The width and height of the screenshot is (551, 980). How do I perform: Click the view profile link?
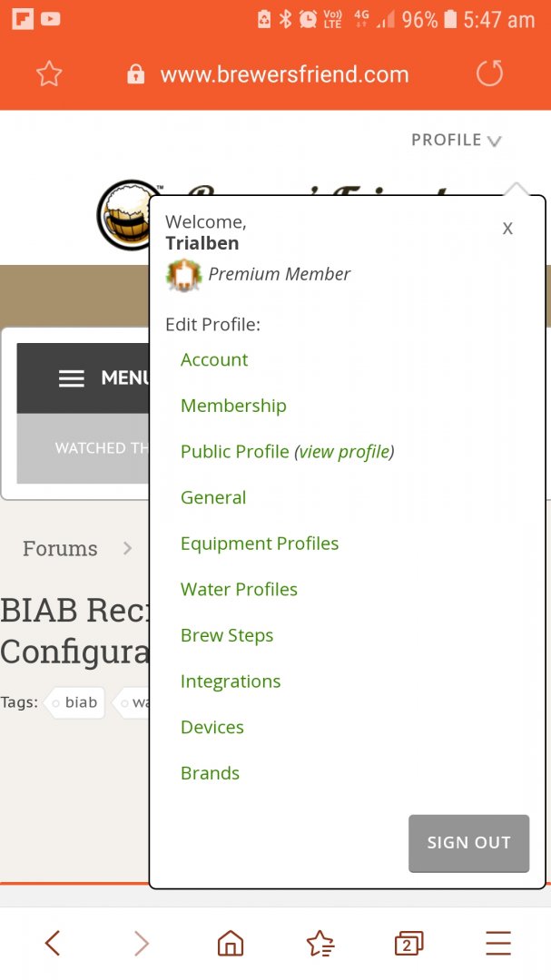pyautogui.click(x=345, y=452)
